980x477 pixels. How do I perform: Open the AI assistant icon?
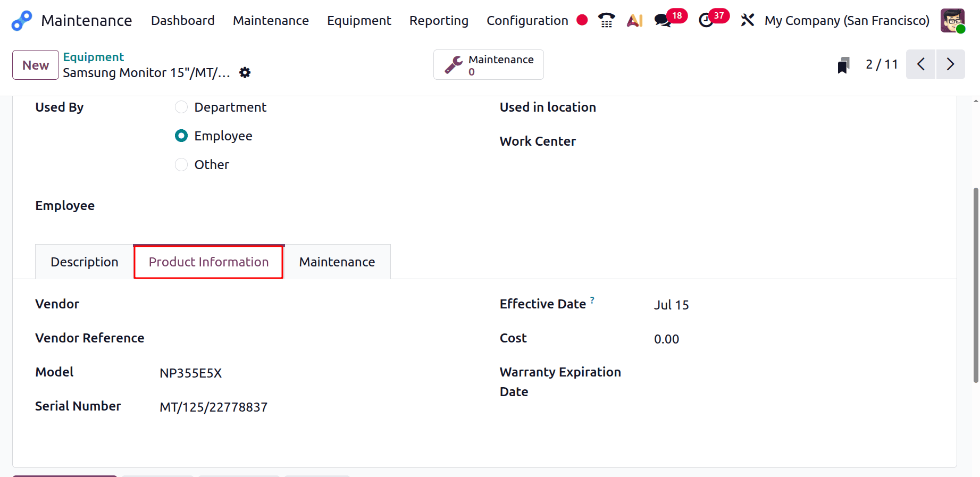[x=635, y=20]
